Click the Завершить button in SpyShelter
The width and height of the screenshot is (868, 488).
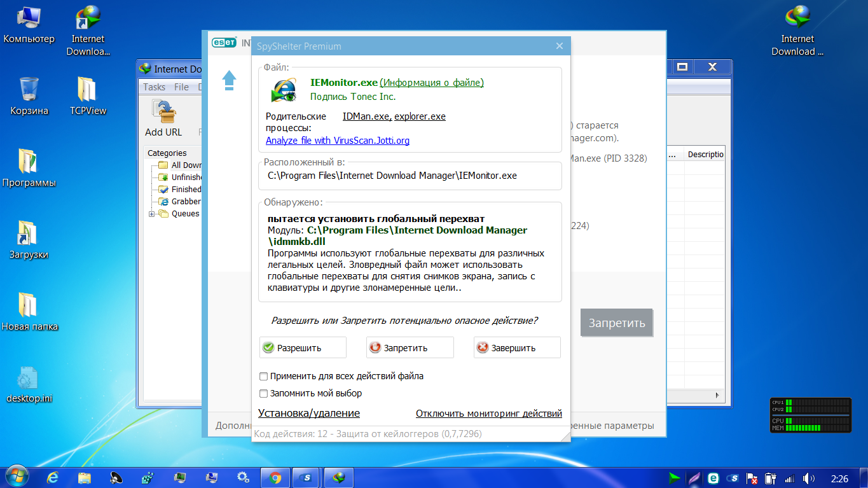click(516, 347)
